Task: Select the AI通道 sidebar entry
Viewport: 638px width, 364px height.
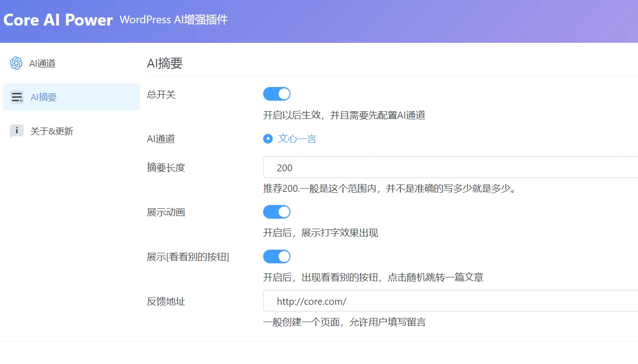Action: point(43,63)
